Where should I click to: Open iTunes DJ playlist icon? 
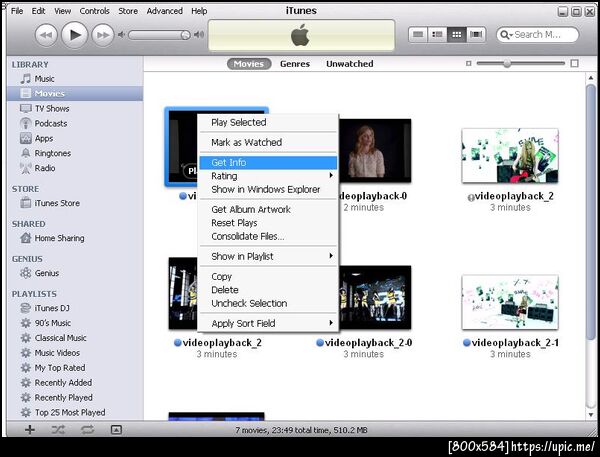(26, 308)
